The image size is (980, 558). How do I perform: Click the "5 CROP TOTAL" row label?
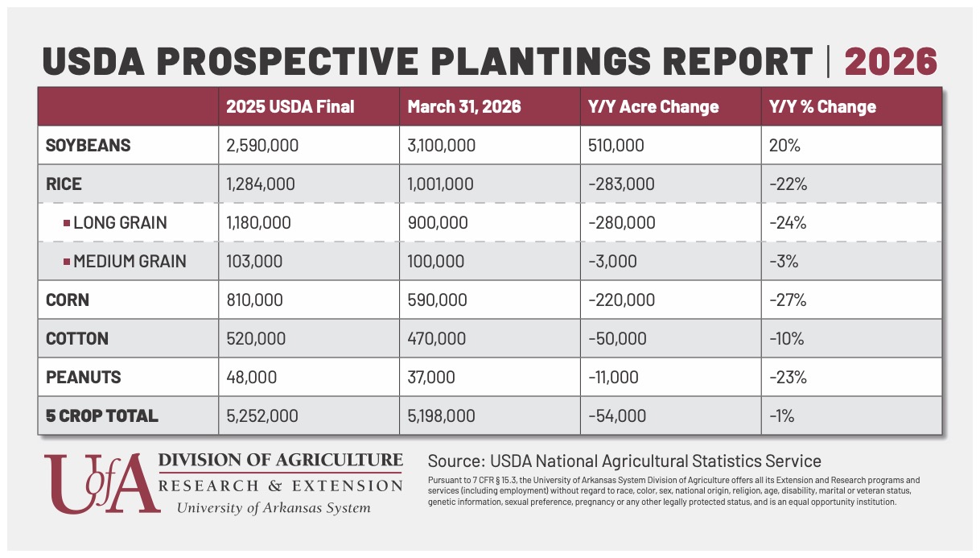(101, 416)
